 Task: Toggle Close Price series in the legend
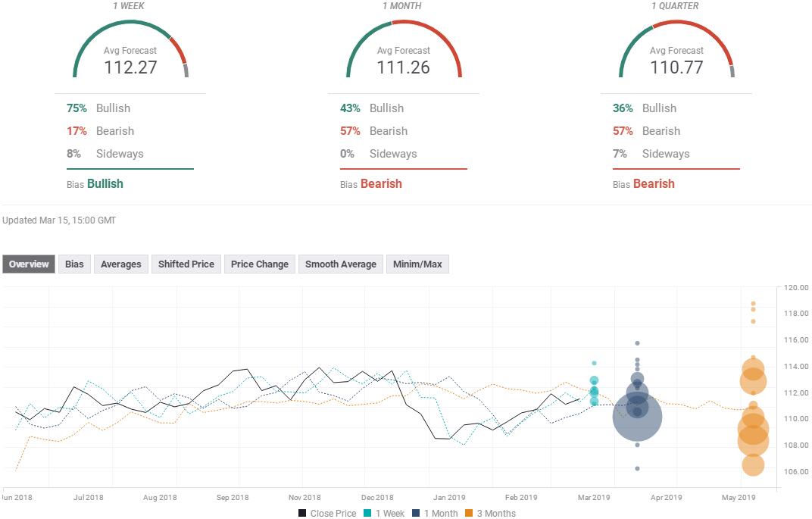326,513
